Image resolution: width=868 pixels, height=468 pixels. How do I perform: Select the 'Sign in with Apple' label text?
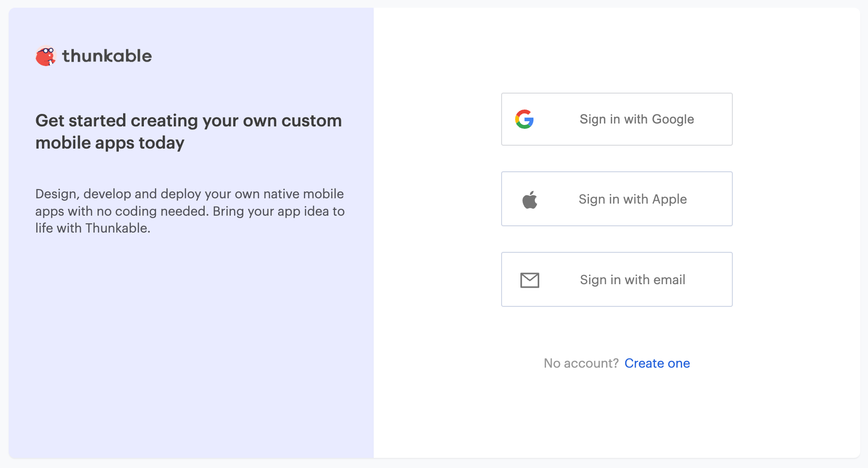(632, 199)
